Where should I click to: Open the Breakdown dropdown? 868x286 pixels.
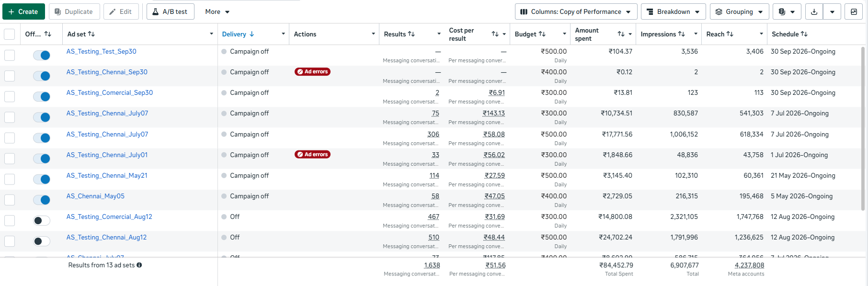tap(673, 11)
